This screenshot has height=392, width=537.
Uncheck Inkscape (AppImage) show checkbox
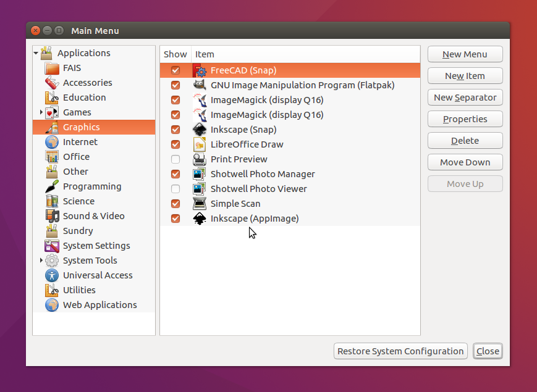[x=175, y=219]
